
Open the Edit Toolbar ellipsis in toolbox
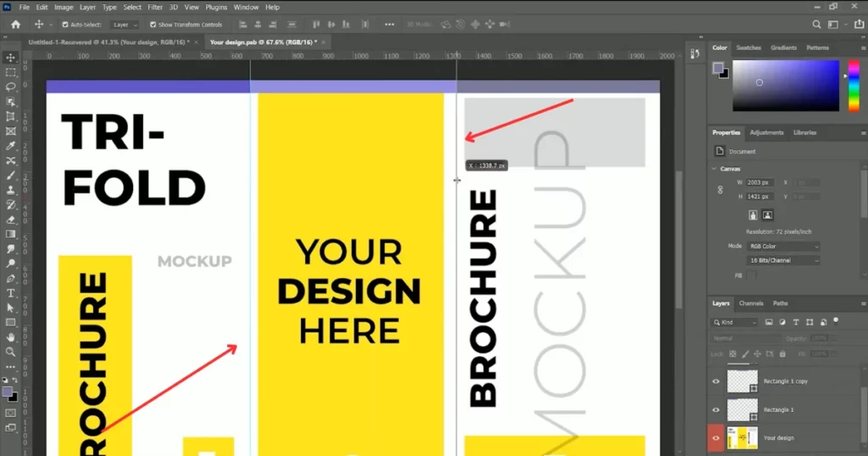(x=10, y=366)
